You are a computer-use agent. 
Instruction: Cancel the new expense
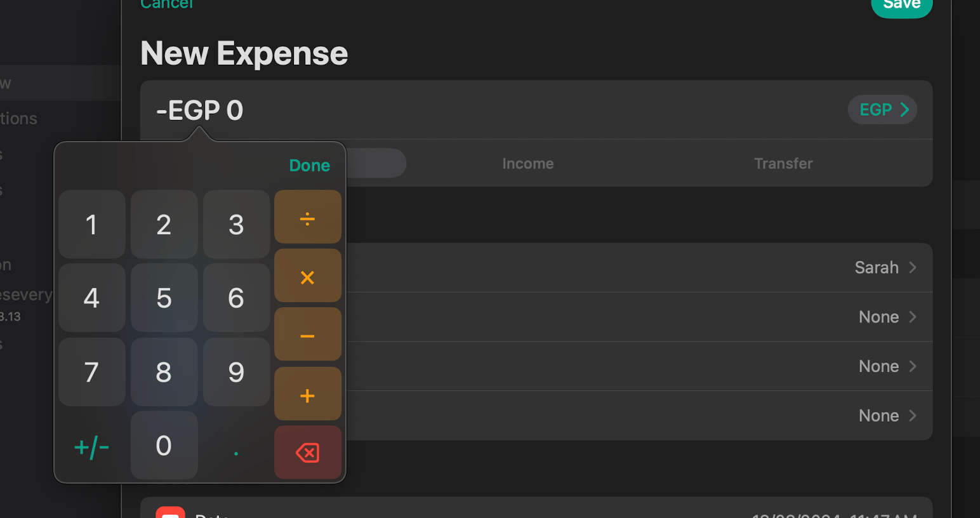click(166, 5)
